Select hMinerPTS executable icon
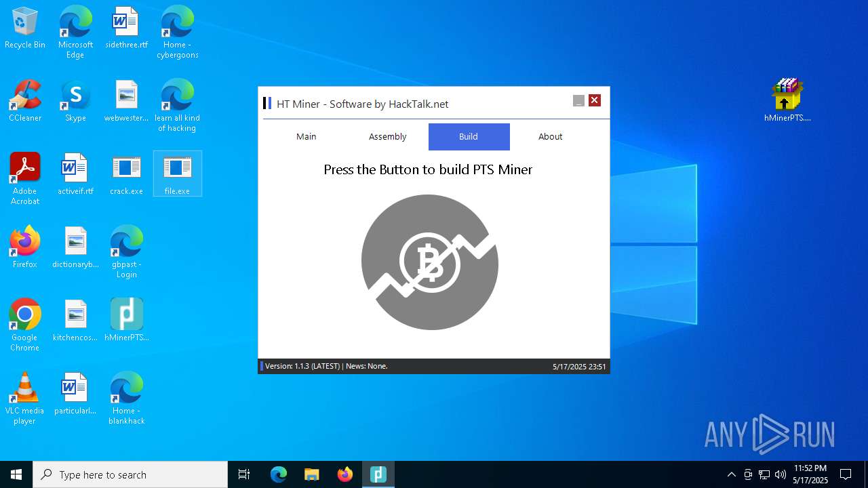 [127, 321]
